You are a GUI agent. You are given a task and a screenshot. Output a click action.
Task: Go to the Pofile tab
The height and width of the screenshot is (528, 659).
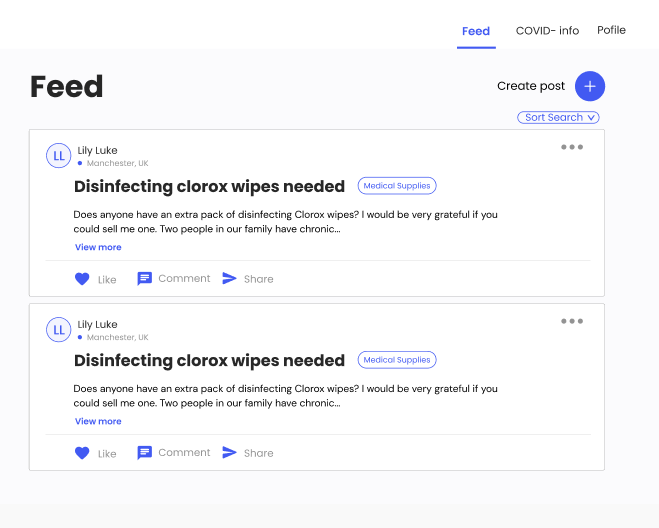[612, 30]
